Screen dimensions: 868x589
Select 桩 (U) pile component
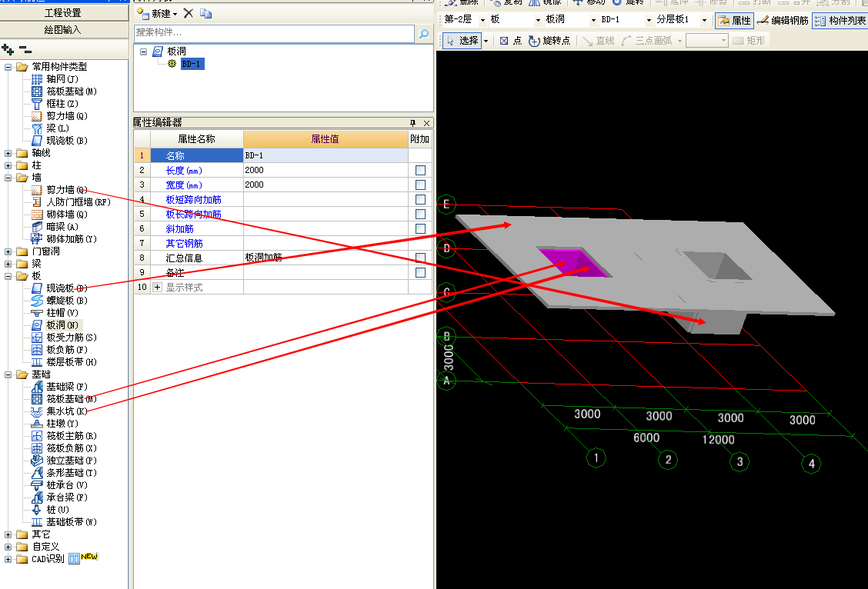(x=50, y=509)
